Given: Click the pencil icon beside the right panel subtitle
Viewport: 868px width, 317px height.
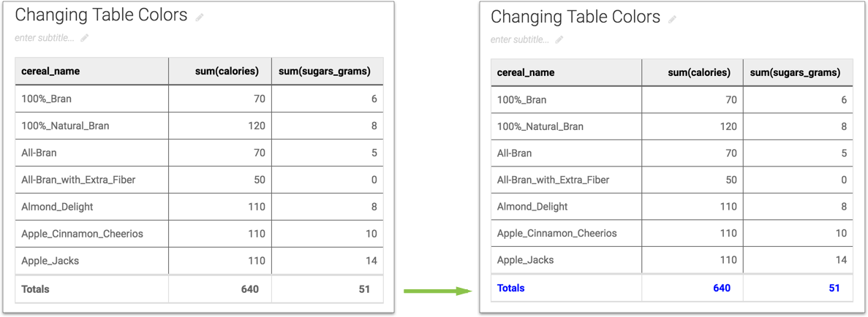Looking at the screenshot, I should 559,40.
